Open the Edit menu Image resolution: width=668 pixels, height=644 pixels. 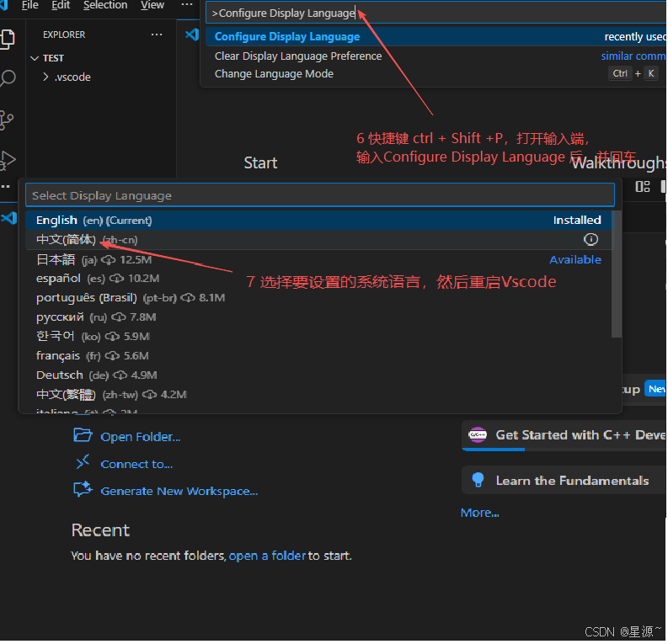(x=61, y=5)
